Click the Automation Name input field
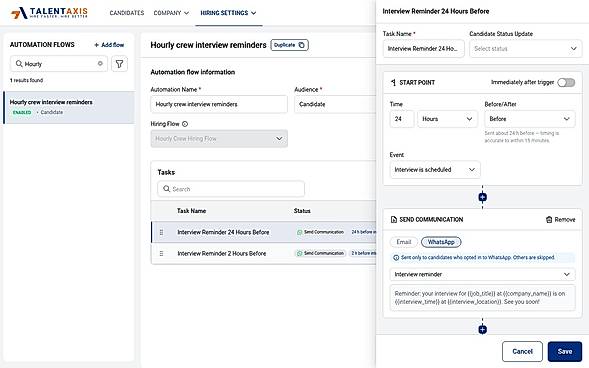589x368 pixels. point(219,104)
